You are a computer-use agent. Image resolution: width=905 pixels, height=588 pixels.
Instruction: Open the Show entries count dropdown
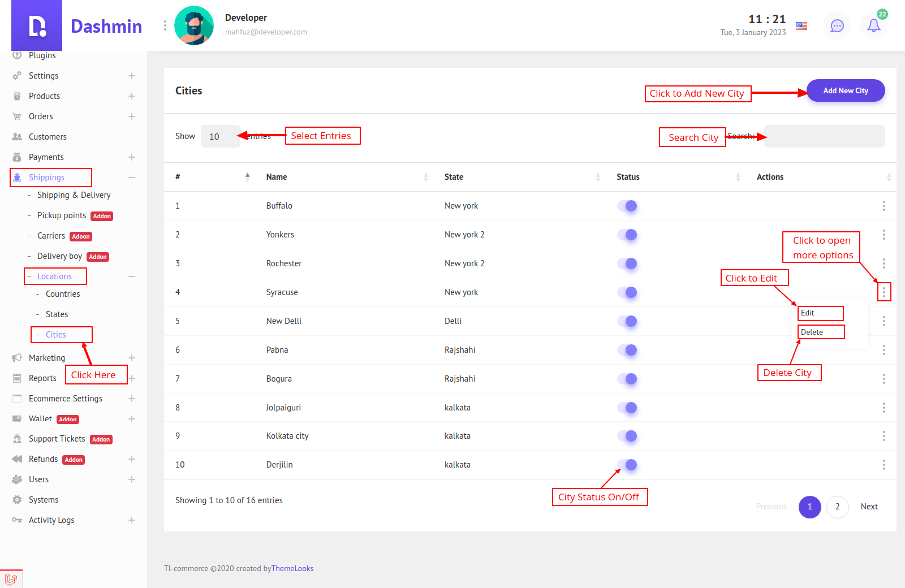pos(220,136)
